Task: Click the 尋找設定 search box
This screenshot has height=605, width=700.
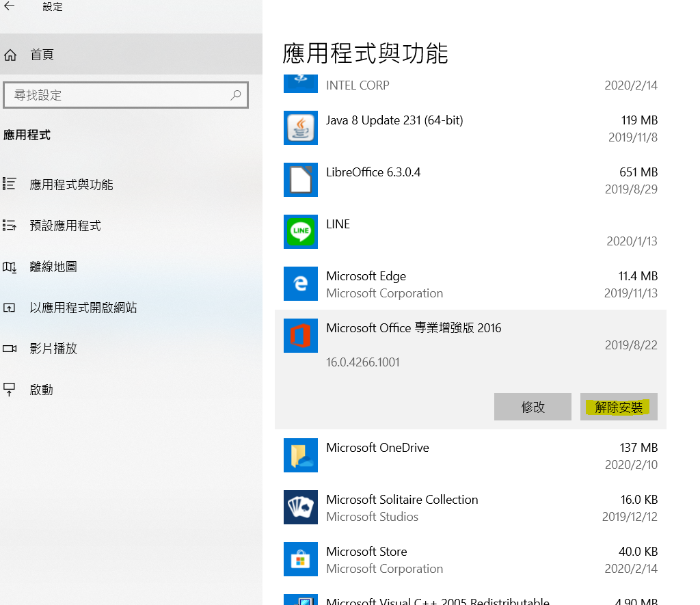Action: (126, 95)
